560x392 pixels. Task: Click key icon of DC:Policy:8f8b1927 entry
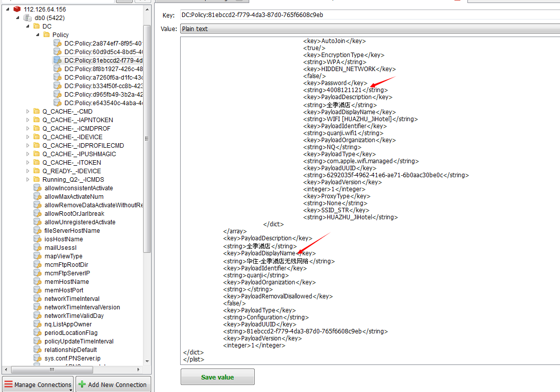pos(58,69)
